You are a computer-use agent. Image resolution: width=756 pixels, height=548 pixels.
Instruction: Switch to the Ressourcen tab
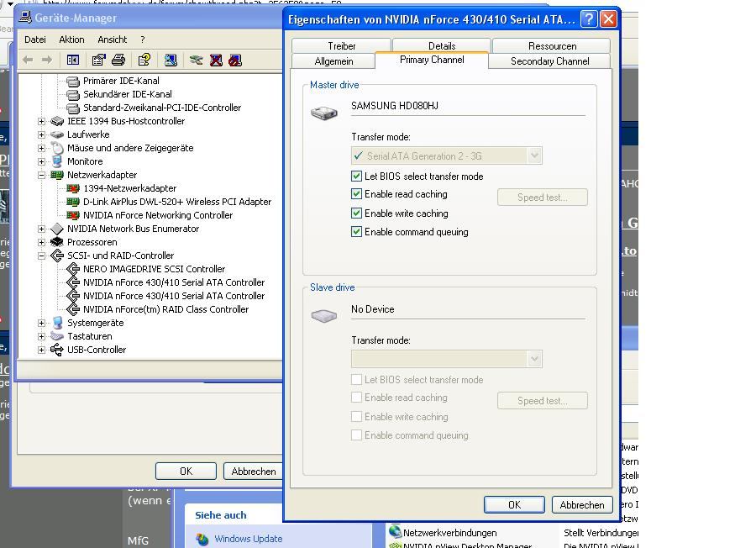pyautogui.click(x=552, y=46)
